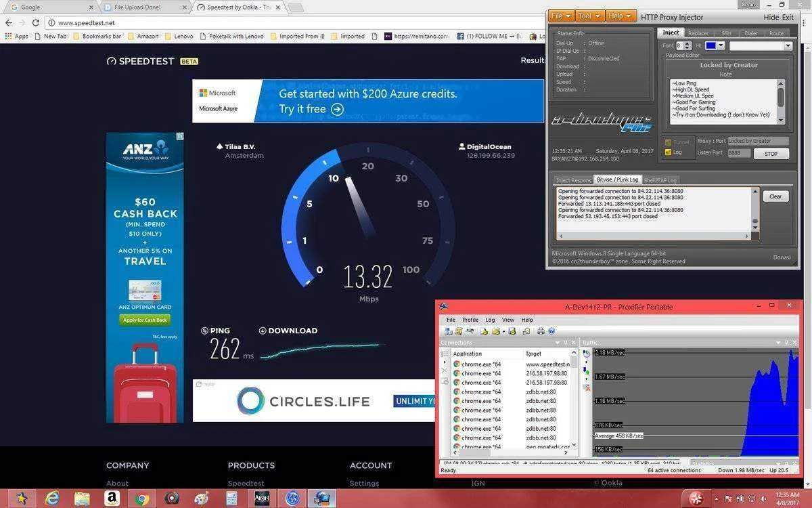Click the printer icon in Proxifier toolbar
Image resolution: width=812 pixels, height=508 pixels.
pos(541,331)
